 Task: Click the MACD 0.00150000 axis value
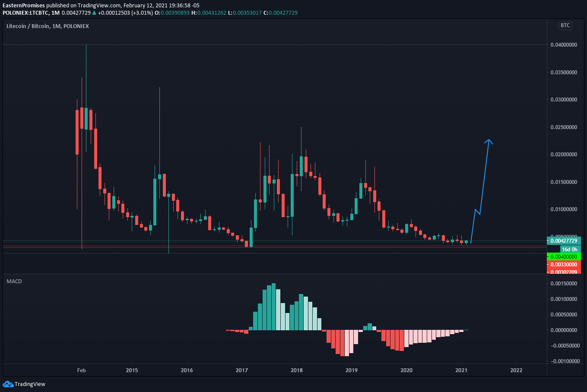(564, 284)
